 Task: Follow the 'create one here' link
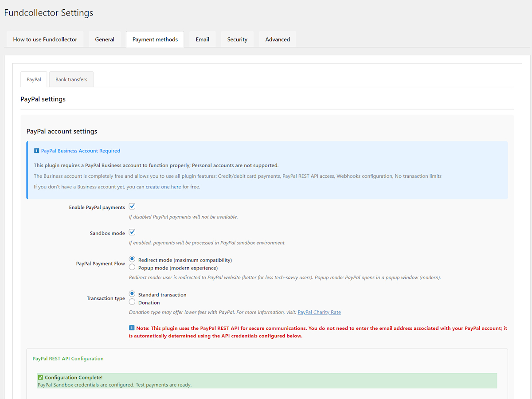click(x=163, y=187)
